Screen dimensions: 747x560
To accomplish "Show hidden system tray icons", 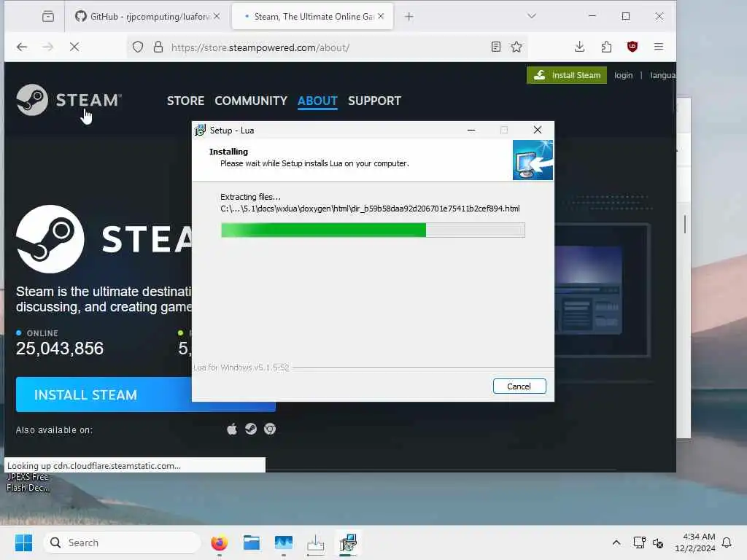I will tap(616, 542).
